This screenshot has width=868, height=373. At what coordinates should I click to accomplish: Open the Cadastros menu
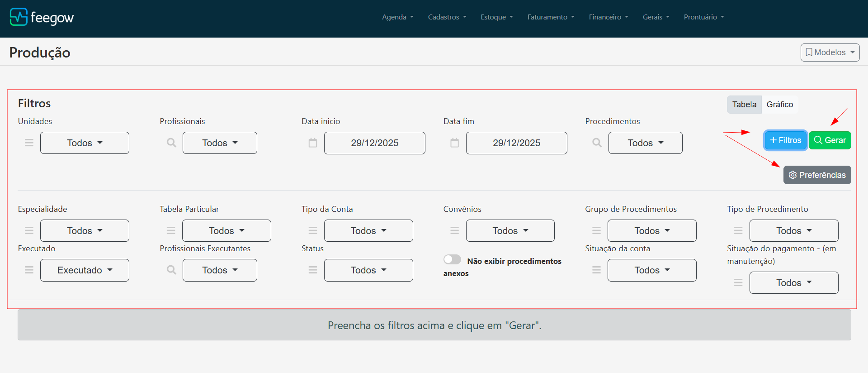447,17
